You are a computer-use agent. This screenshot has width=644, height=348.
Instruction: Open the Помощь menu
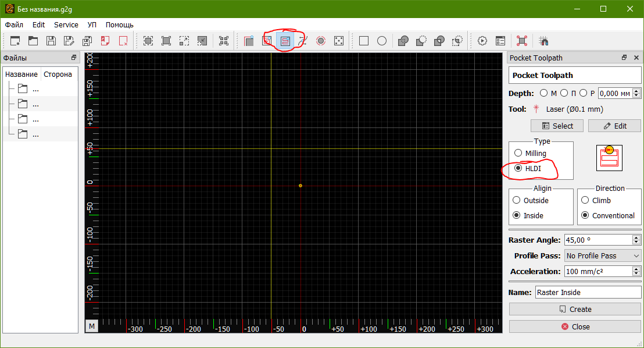click(120, 24)
